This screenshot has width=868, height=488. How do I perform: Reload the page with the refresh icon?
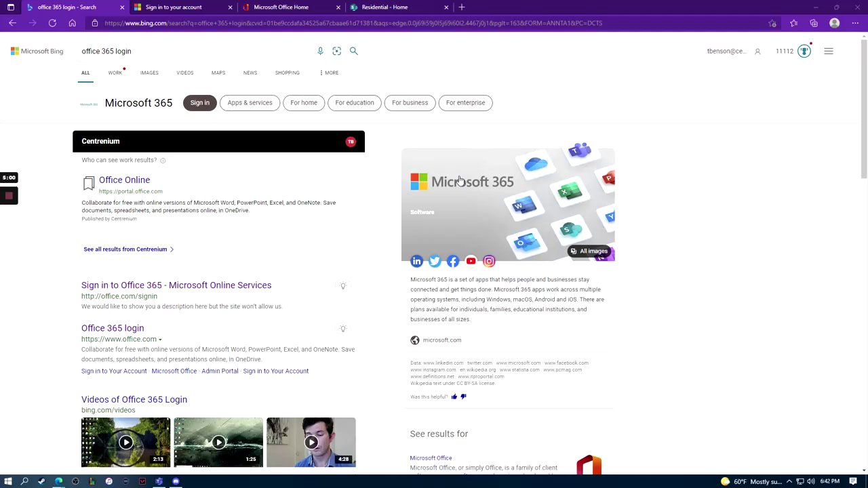(x=52, y=23)
